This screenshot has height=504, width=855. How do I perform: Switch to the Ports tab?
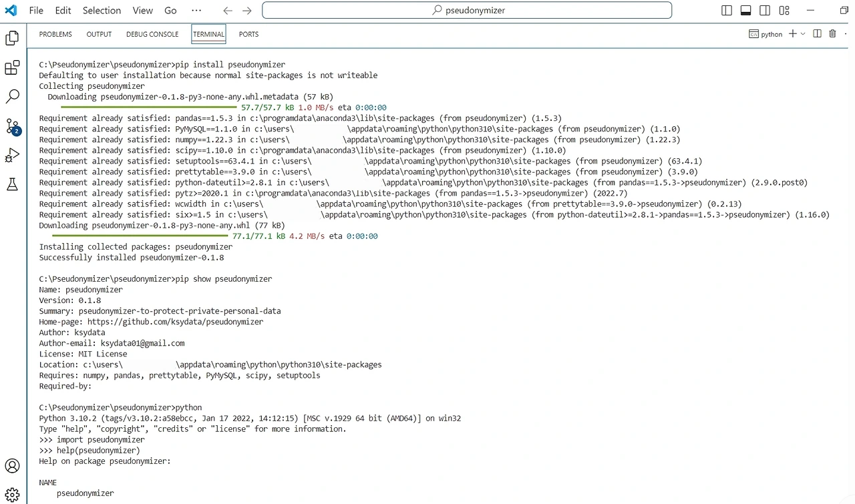click(248, 34)
